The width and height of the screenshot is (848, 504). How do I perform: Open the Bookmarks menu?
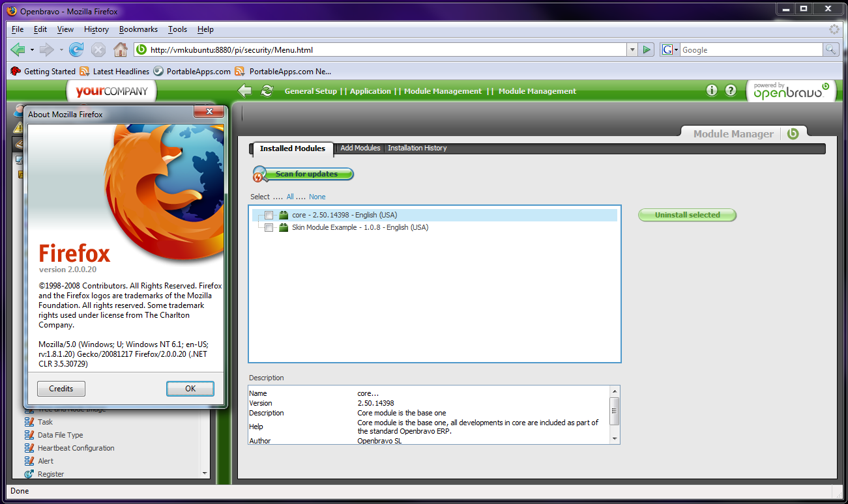point(138,29)
